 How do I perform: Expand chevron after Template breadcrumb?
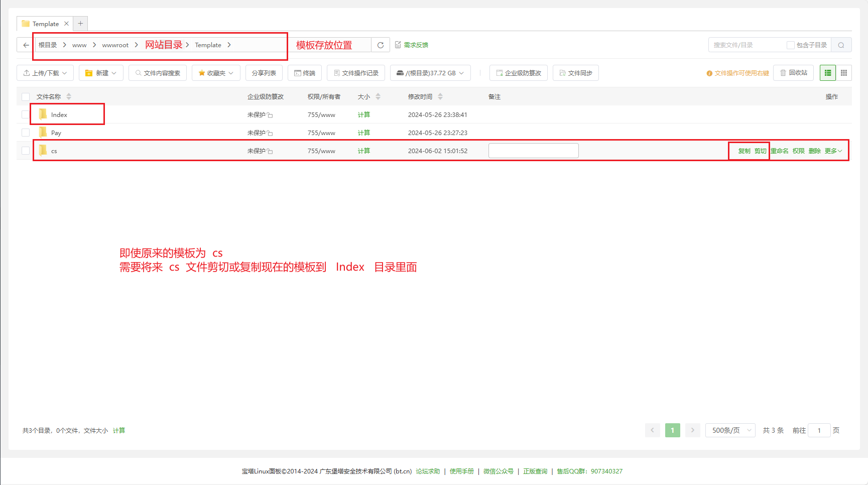(x=229, y=45)
